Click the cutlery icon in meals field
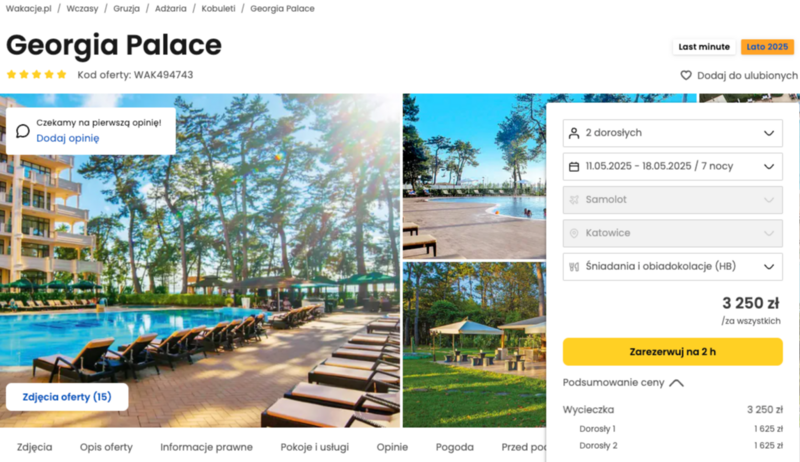Image resolution: width=800 pixels, height=462 pixels. pyautogui.click(x=574, y=267)
